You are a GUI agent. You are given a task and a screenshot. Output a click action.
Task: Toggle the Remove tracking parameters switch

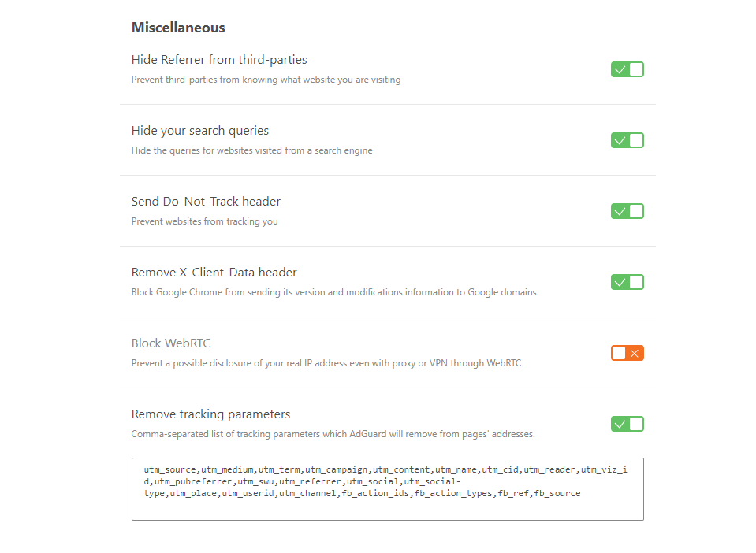627,424
